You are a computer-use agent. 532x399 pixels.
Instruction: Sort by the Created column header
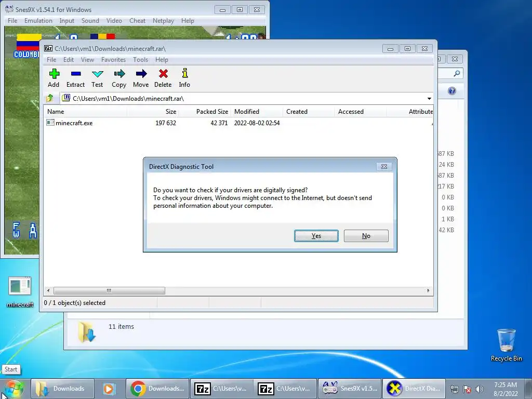pos(309,112)
